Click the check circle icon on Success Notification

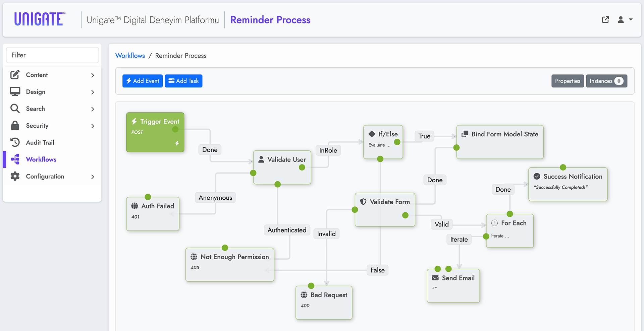pyautogui.click(x=537, y=176)
